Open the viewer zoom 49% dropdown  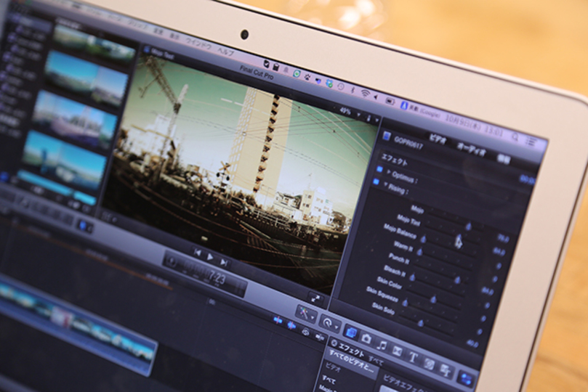coord(347,112)
